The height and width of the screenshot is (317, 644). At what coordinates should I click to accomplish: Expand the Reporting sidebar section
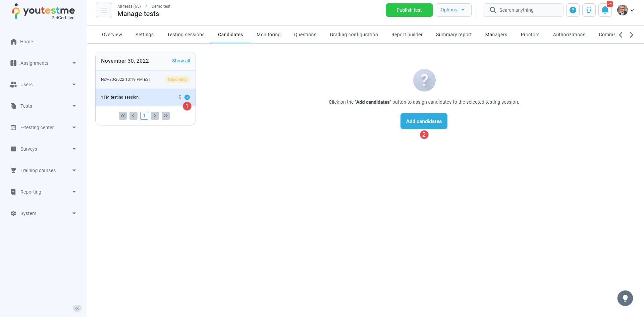coord(44,192)
